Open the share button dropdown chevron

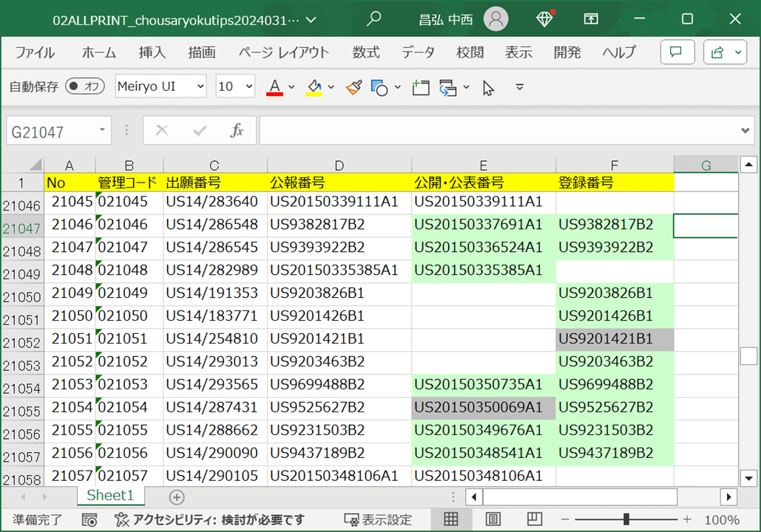tap(738, 52)
